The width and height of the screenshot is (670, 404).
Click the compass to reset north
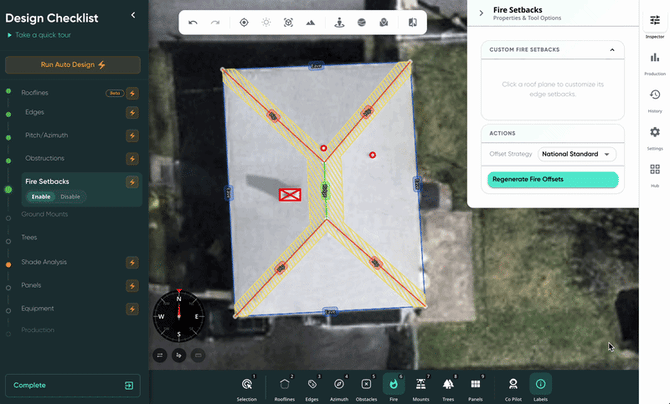click(179, 316)
